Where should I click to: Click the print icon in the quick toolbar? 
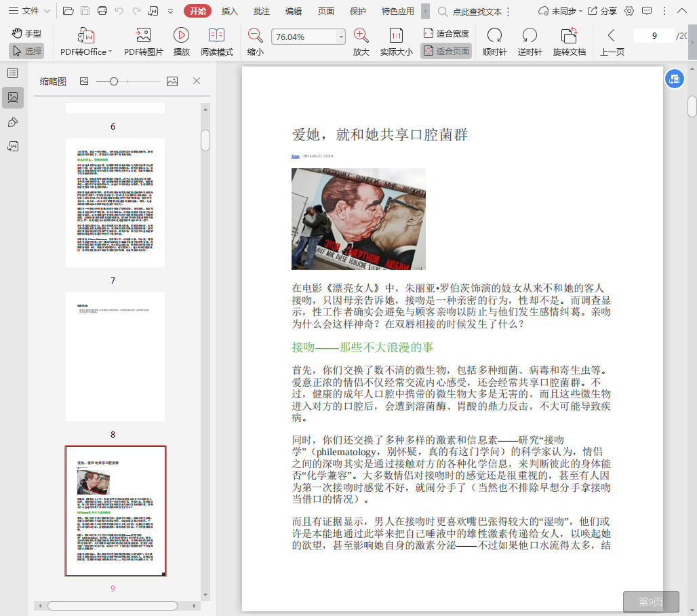(x=102, y=11)
